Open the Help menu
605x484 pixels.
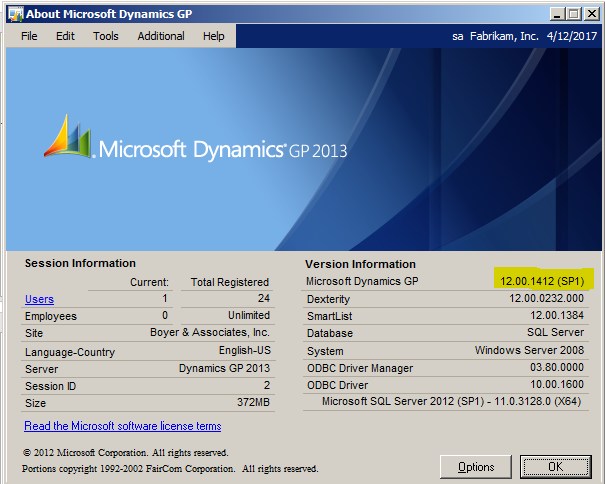(214, 36)
